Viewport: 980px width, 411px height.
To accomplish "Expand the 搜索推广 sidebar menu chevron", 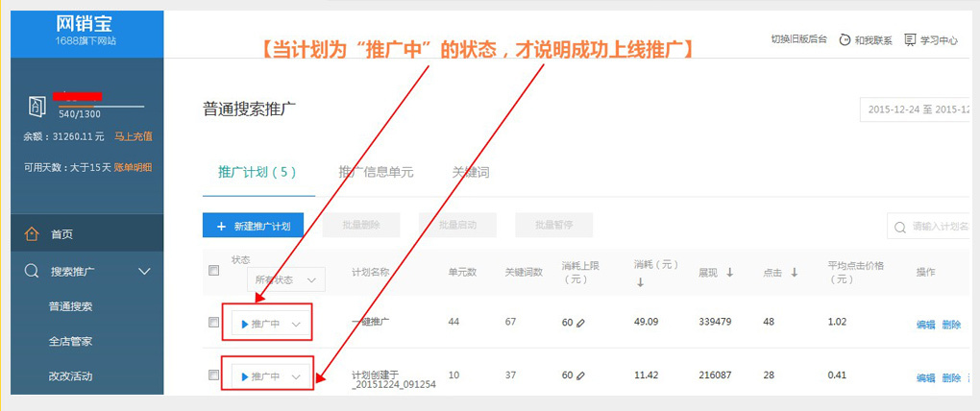I will 145,272.
